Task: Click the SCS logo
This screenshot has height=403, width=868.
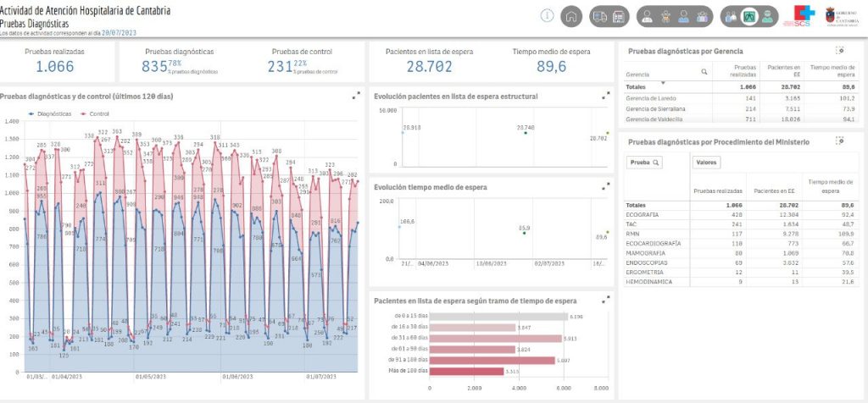Action: 798,16
